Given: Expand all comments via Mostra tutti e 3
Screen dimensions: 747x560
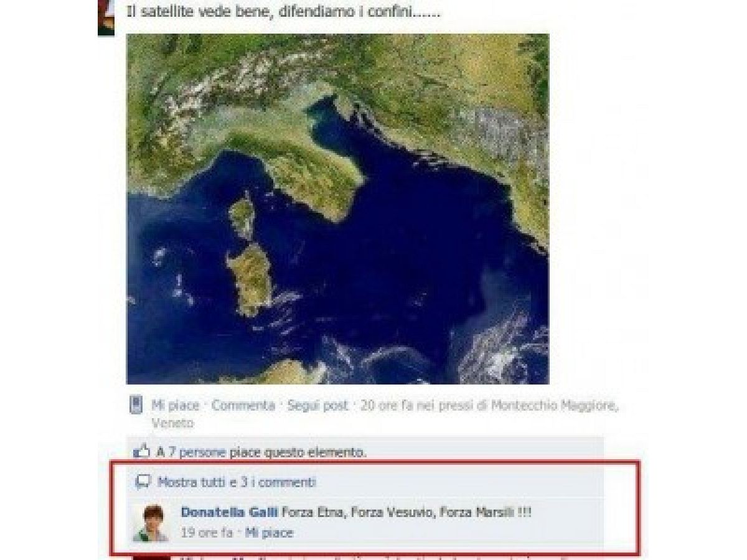Looking at the screenshot, I should pyautogui.click(x=237, y=482).
